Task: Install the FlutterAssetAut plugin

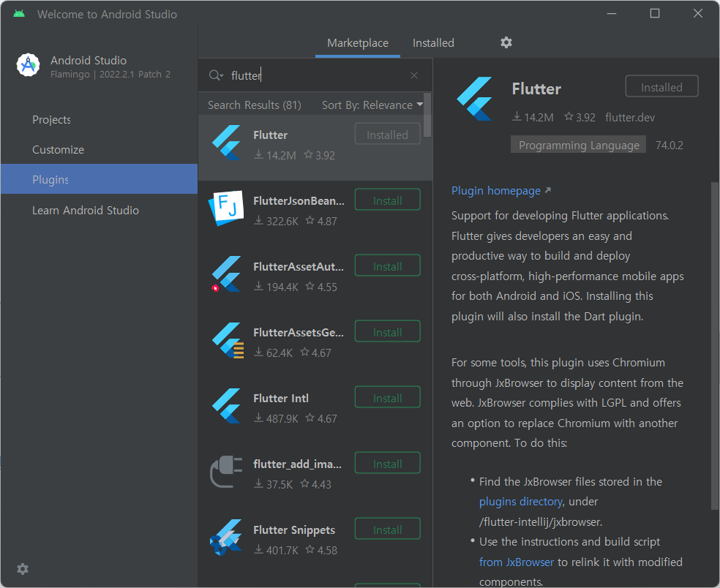Action: (x=388, y=265)
